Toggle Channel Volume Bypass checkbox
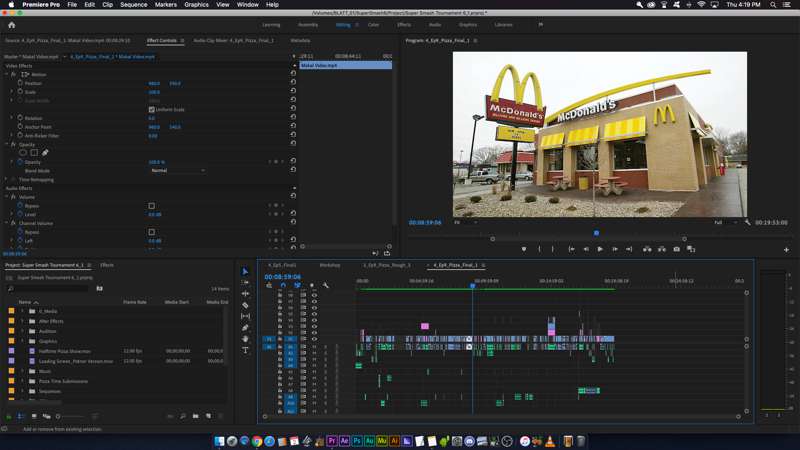This screenshot has height=450, width=800. point(152,232)
